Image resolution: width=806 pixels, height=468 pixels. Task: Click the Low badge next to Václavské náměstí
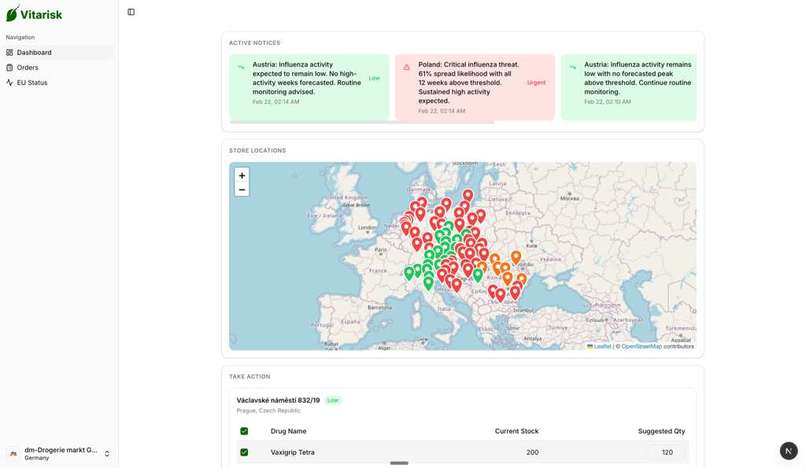click(x=333, y=400)
